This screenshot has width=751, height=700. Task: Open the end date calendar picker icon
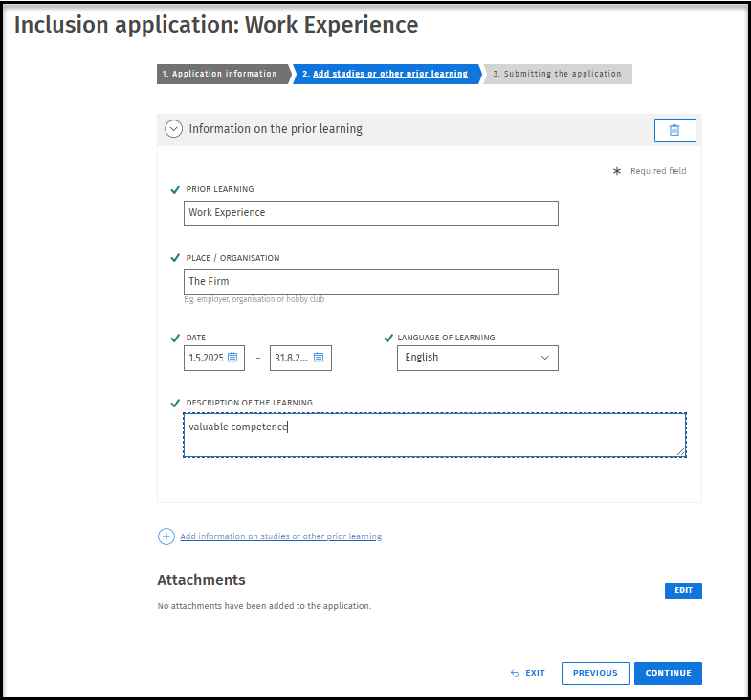click(319, 358)
